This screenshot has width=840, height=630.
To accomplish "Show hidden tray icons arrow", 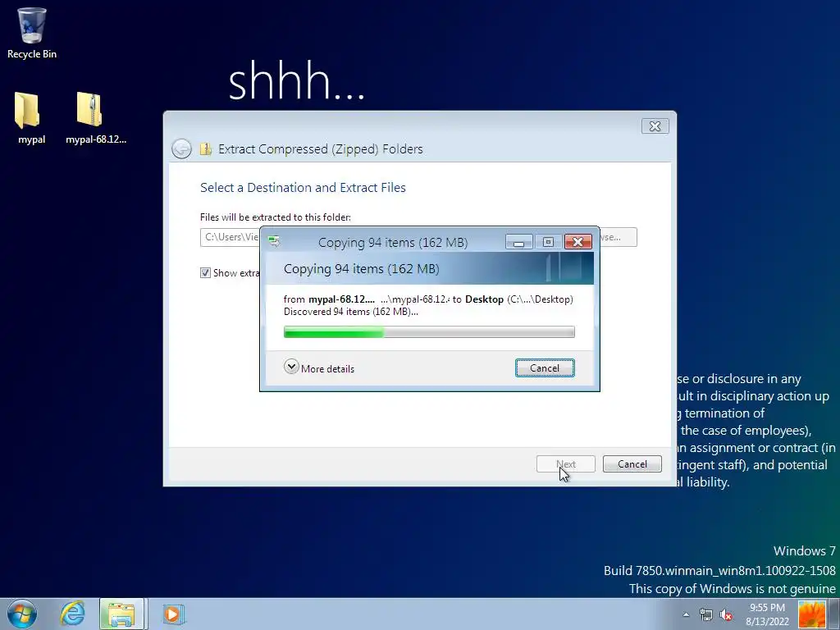I will click(x=686, y=614).
